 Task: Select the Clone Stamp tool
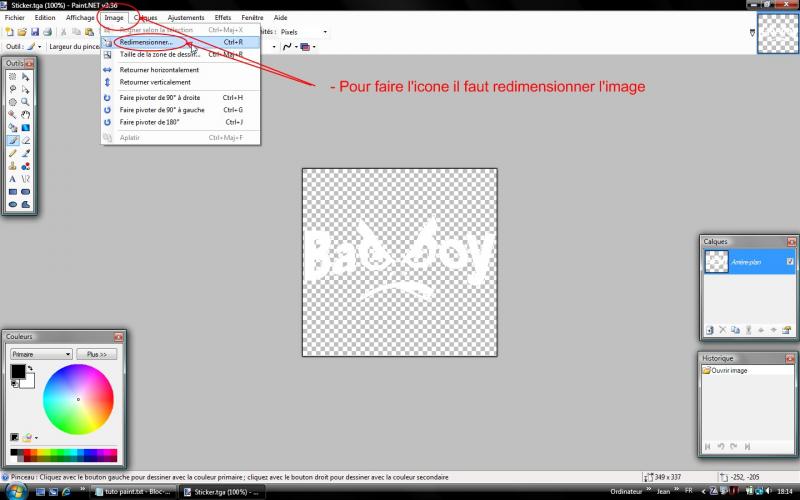(13, 166)
